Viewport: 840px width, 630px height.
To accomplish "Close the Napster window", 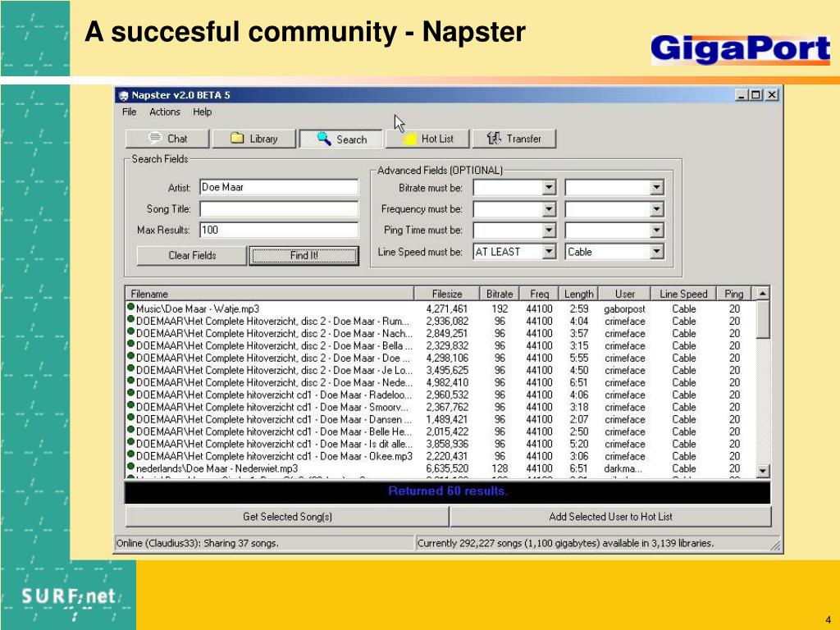I will tap(771, 95).
